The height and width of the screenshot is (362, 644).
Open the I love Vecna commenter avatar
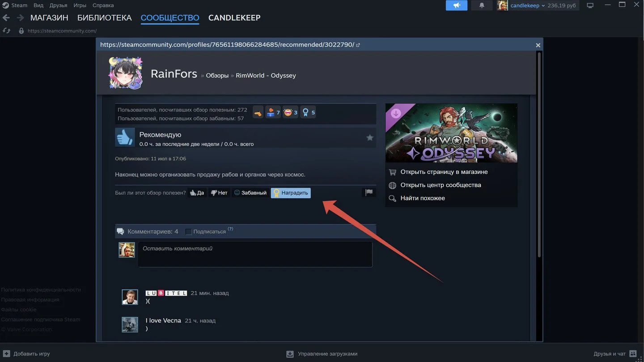[x=130, y=325]
